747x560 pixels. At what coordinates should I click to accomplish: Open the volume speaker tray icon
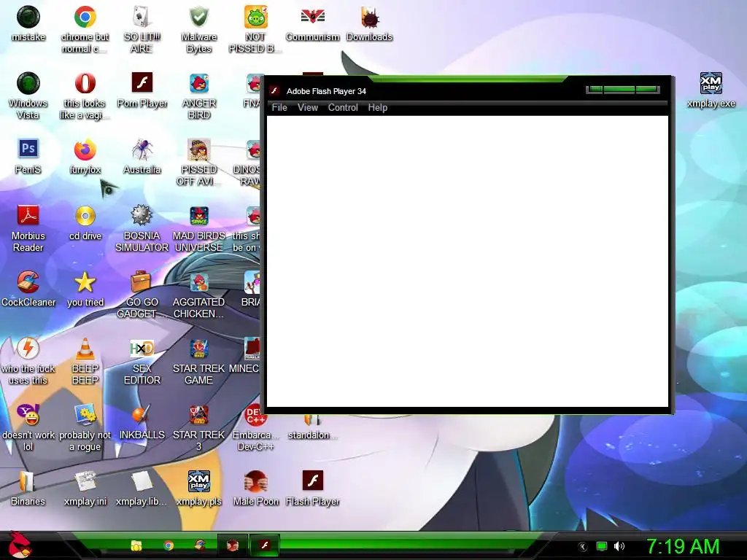pos(619,546)
